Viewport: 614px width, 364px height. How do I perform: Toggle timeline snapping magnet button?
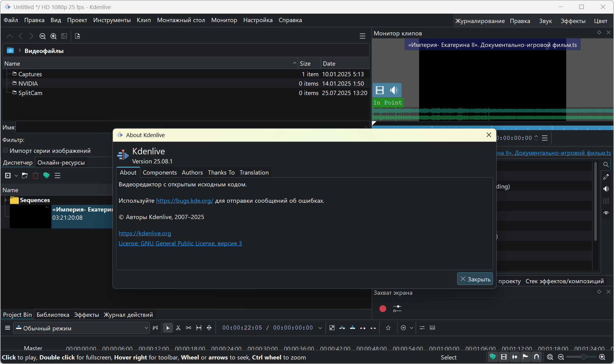537,357
